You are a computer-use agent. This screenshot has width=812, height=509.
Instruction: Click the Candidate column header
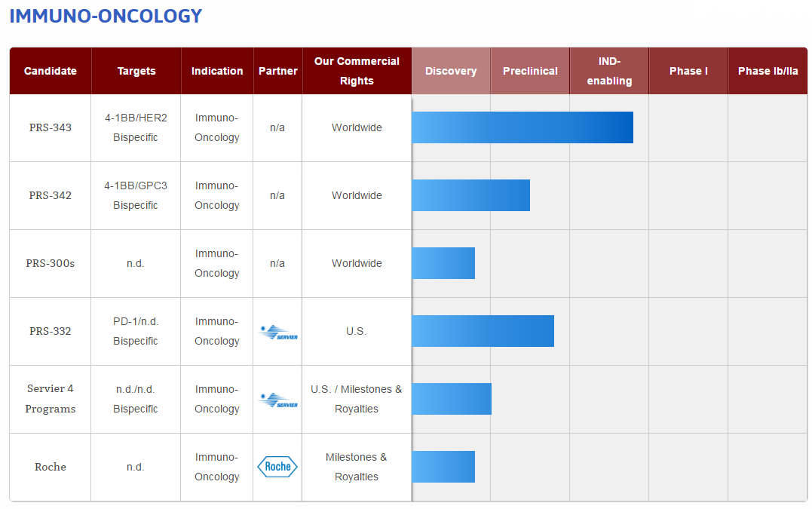[51, 71]
